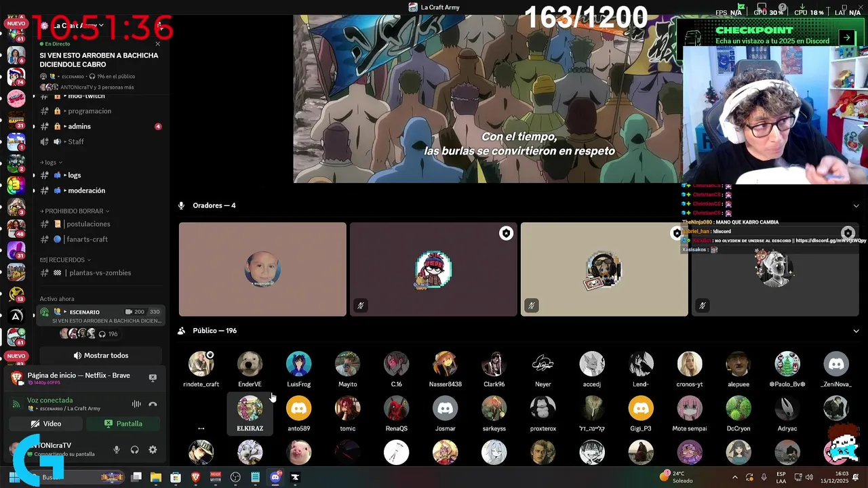Open tomic audience avatar
Viewport: 868px width, 488px height.
click(x=347, y=409)
